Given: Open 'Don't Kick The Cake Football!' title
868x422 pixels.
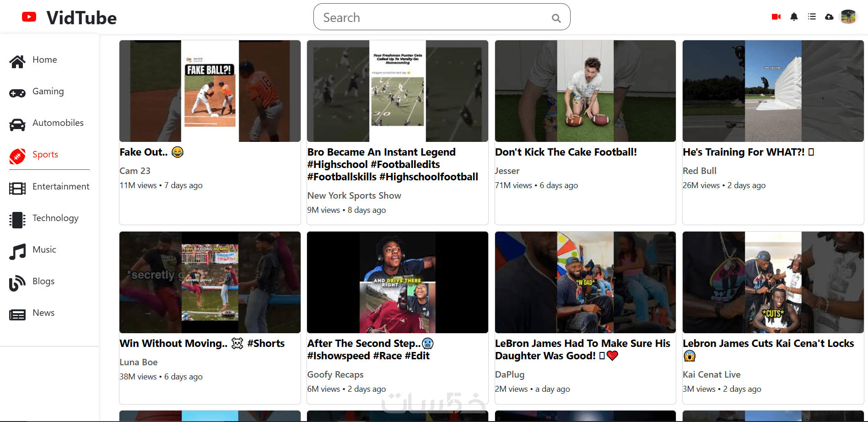Looking at the screenshot, I should [x=566, y=152].
